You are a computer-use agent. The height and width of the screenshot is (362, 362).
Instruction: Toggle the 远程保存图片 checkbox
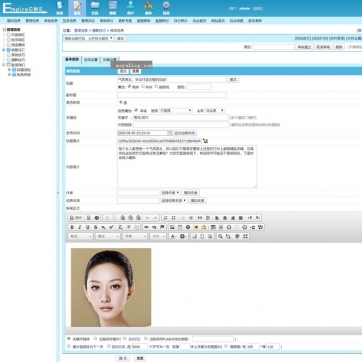[x=96, y=338]
